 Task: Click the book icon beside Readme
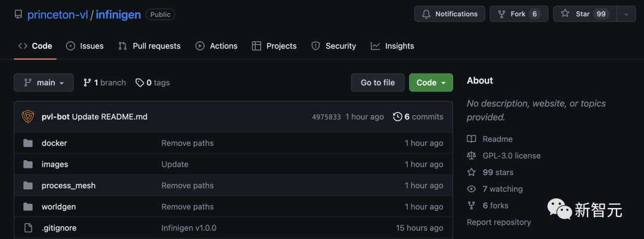472,139
